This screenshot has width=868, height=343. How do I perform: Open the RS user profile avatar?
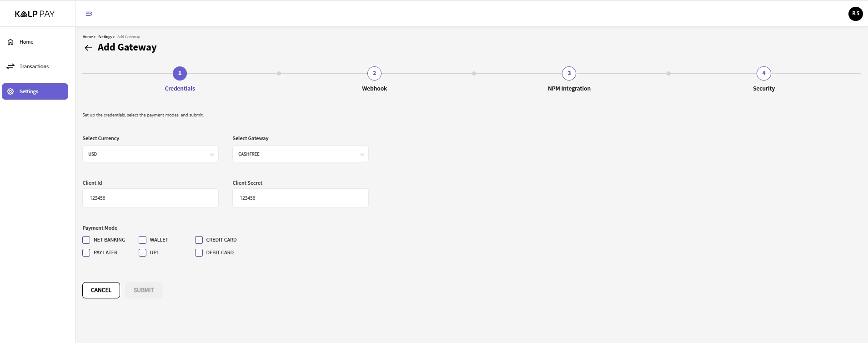855,14
